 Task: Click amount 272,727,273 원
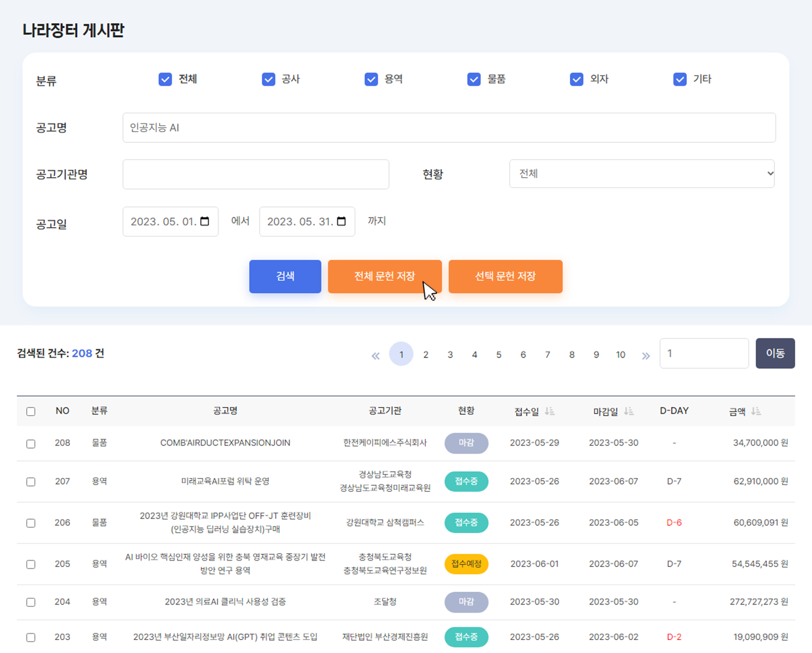(759, 602)
